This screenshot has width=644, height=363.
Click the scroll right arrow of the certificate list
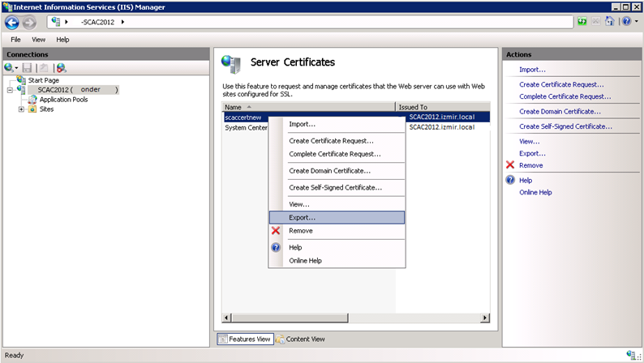[485, 318]
